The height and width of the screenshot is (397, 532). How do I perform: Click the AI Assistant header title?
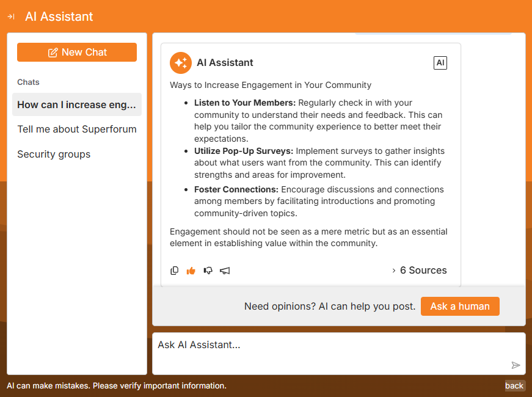click(x=59, y=16)
